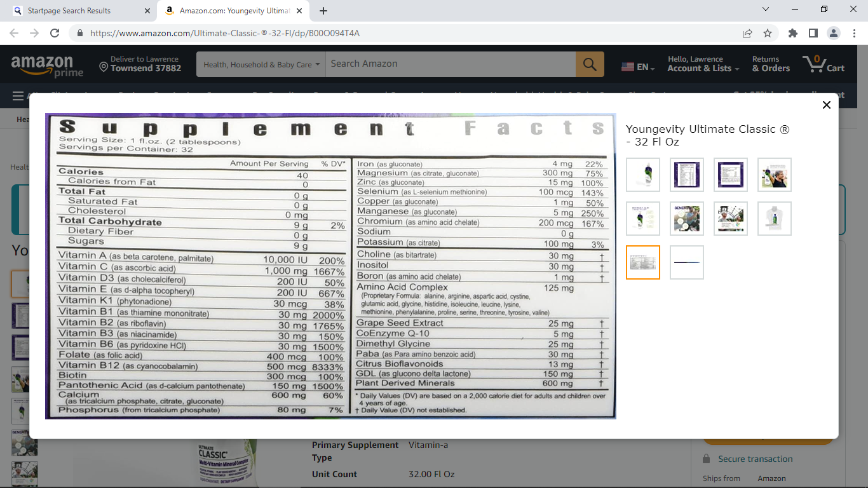Viewport: 868px width, 488px height.
Task: Click the Secure transaction link
Action: pyautogui.click(x=755, y=459)
